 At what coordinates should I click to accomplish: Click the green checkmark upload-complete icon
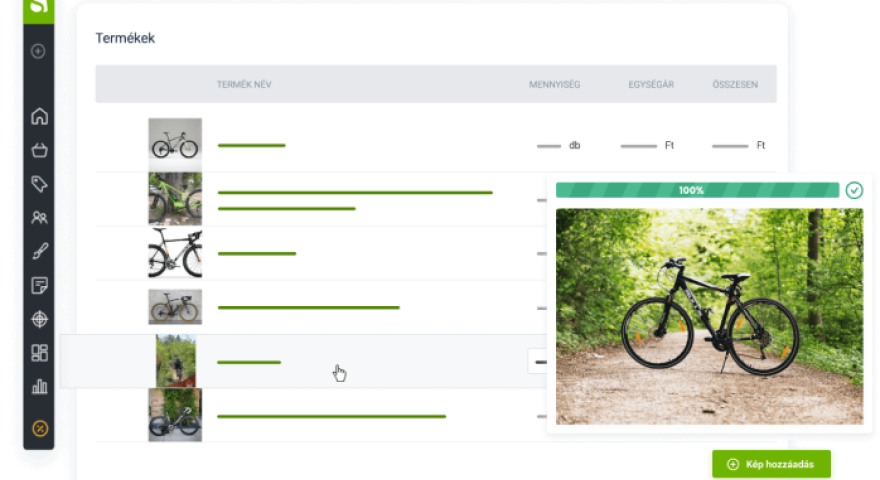coord(854,190)
